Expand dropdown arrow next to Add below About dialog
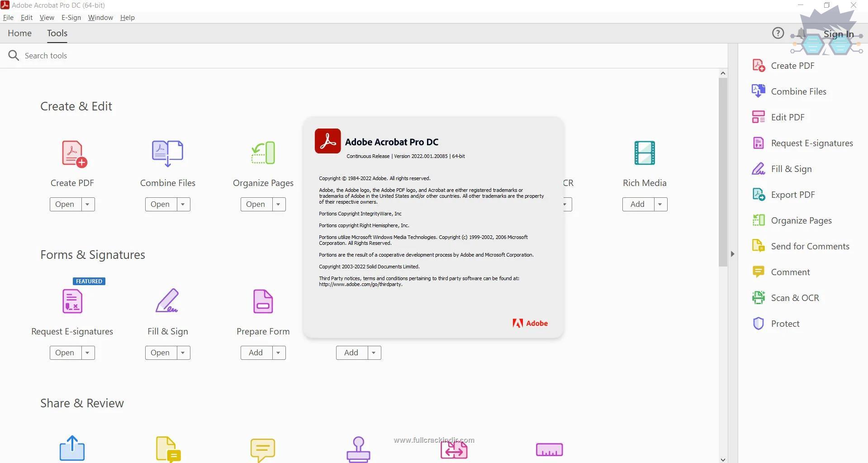The height and width of the screenshot is (463, 868). (374, 353)
